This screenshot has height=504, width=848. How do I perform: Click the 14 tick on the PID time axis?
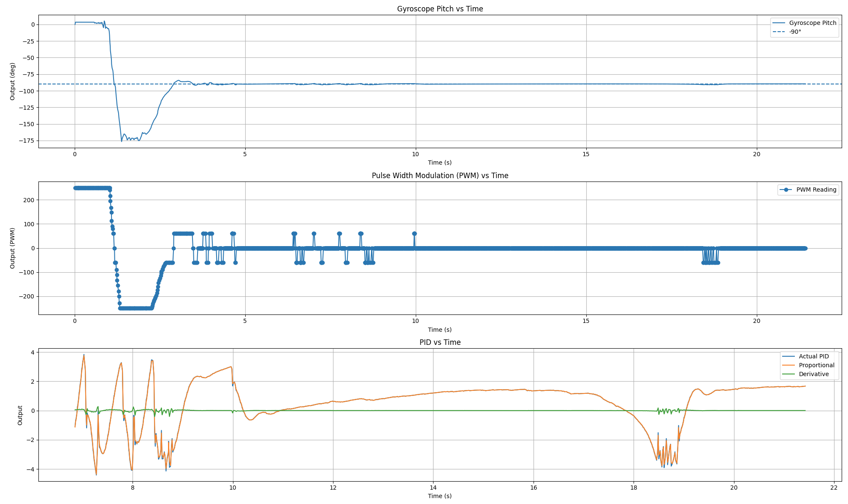(433, 488)
